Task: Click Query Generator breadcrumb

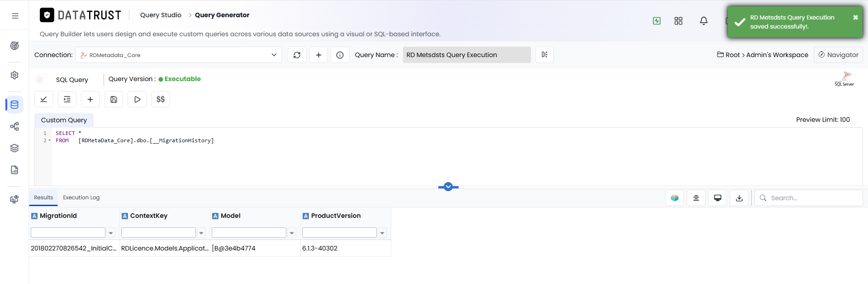Action: [222, 15]
